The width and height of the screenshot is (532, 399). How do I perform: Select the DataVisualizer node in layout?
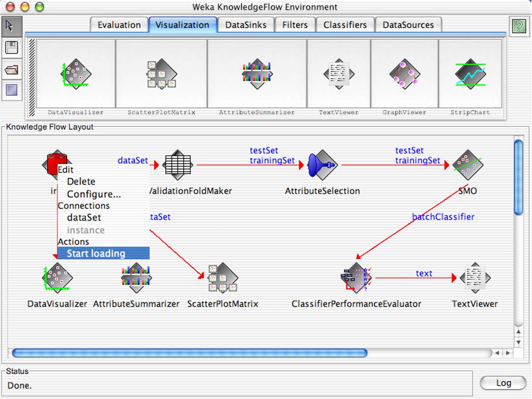57,278
